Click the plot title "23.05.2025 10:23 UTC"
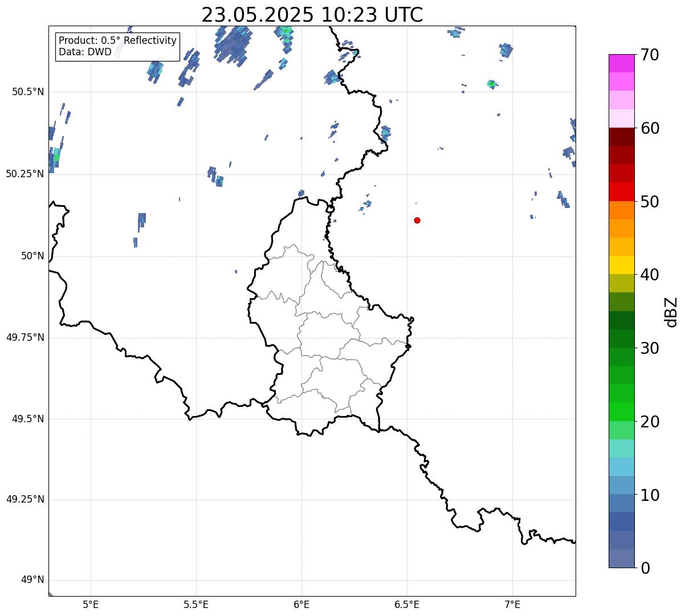 coord(312,15)
